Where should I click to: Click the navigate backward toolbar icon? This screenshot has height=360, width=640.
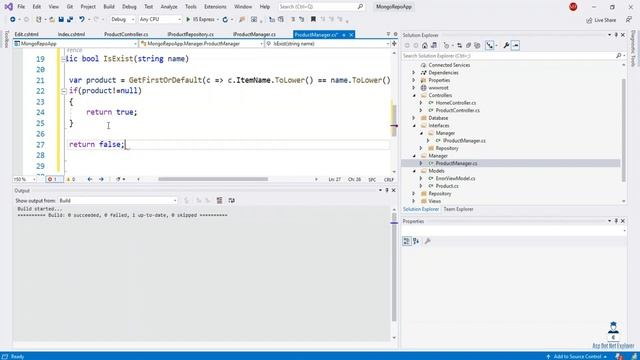(13, 19)
